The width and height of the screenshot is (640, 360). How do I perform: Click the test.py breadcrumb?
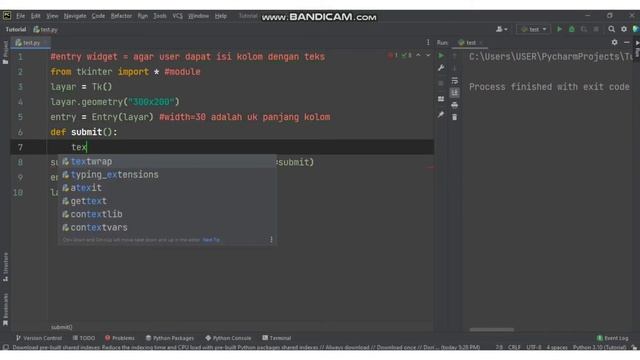(45, 29)
